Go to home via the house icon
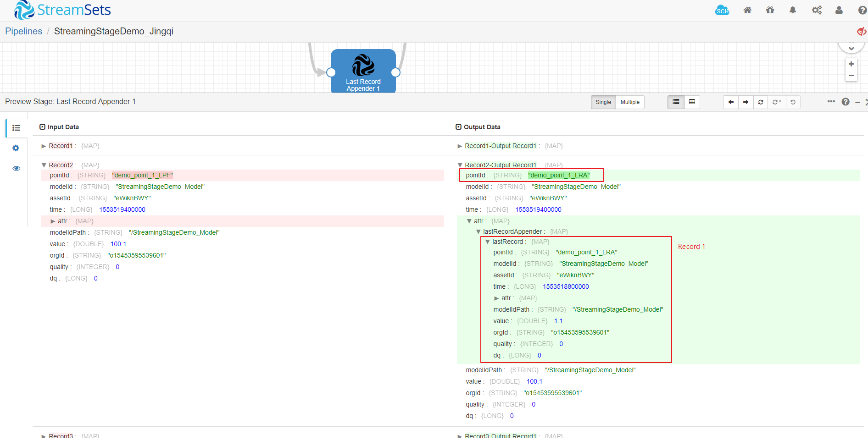868x440 pixels. pos(747,10)
